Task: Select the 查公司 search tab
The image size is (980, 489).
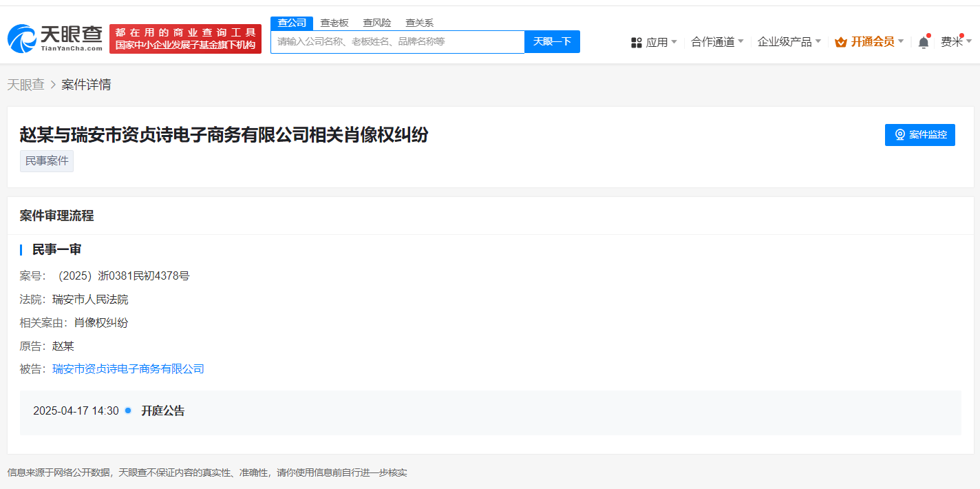Action: tap(292, 23)
